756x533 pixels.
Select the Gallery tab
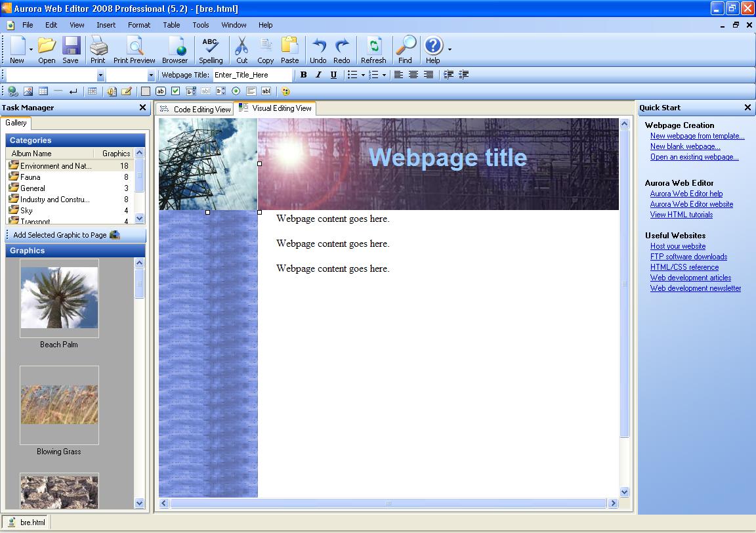tap(16, 123)
